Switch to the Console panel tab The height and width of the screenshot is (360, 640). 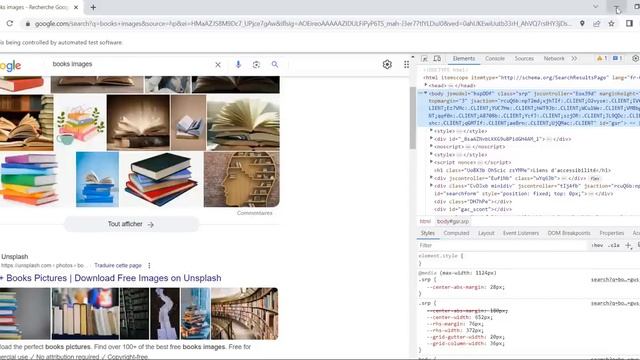click(495, 59)
